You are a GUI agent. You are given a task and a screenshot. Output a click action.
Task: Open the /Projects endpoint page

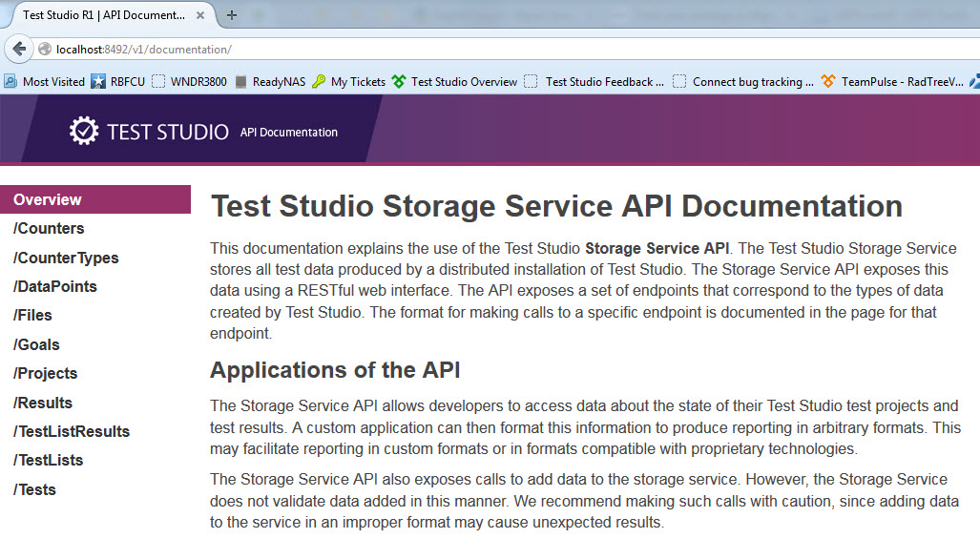(46, 373)
